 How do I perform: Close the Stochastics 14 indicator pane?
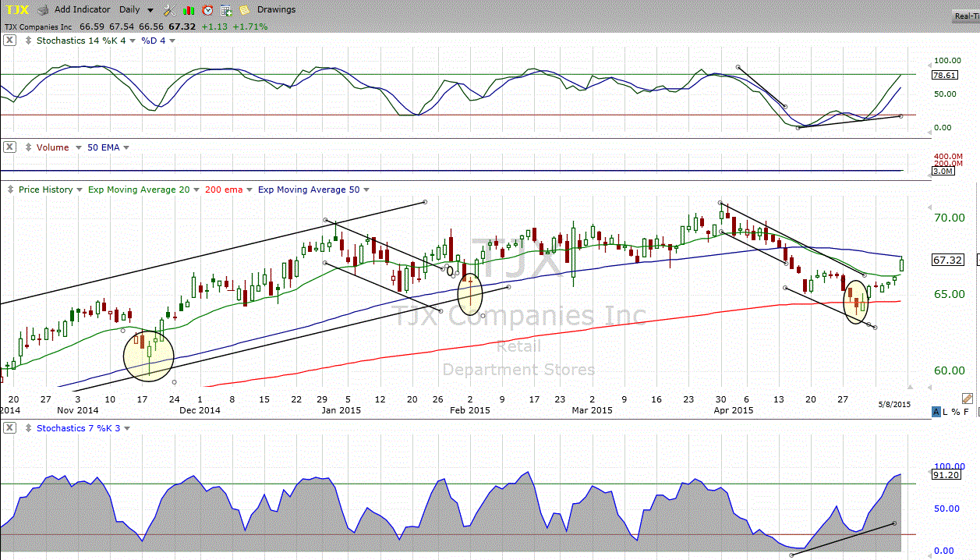[9, 41]
